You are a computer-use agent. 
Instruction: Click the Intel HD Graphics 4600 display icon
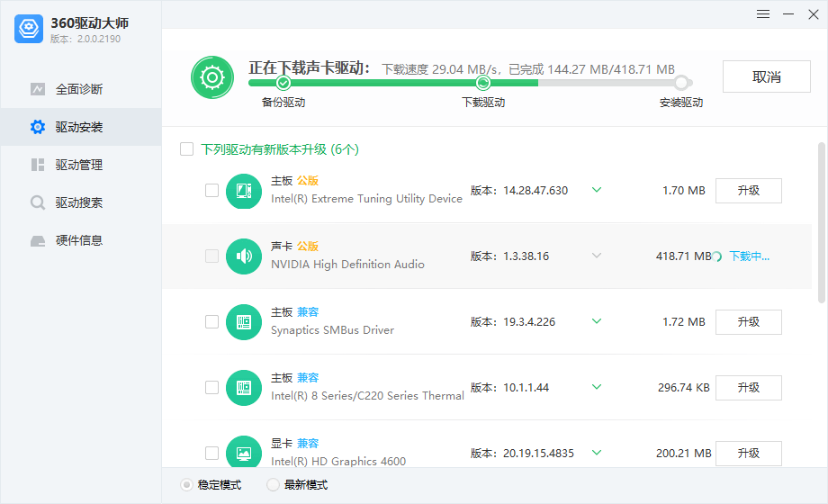[x=243, y=453]
